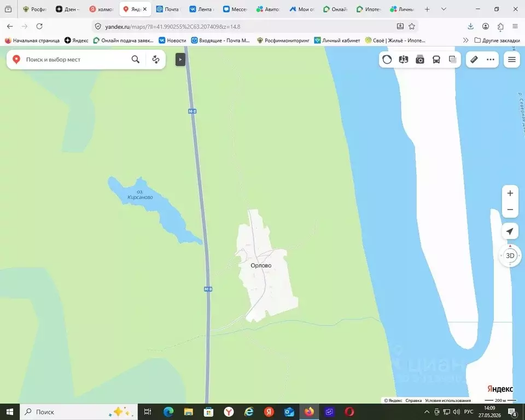Toggle traffic layer circle icon

coord(387,60)
